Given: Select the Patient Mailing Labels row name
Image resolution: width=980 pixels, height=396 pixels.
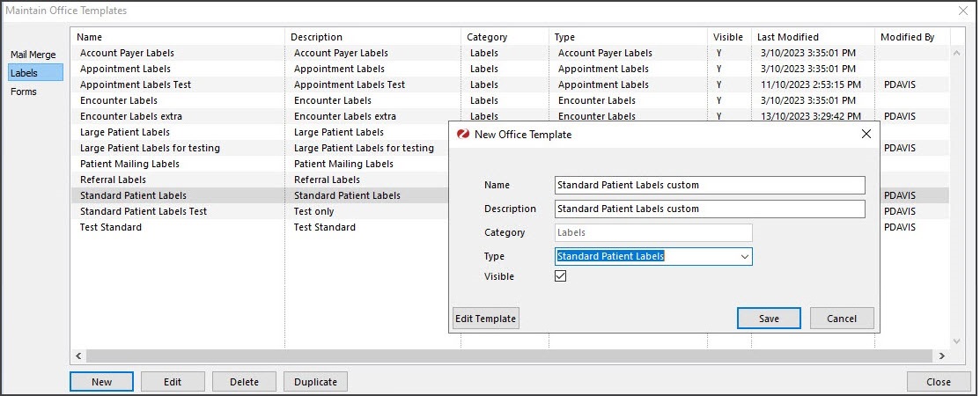Looking at the screenshot, I should tap(130, 164).
